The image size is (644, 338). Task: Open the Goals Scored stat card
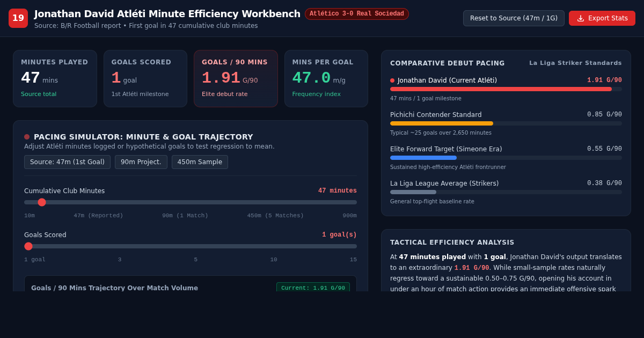pos(145,78)
